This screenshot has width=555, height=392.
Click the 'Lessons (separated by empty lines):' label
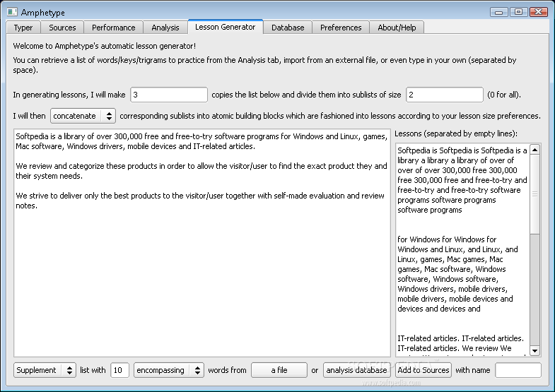coord(456,133)
